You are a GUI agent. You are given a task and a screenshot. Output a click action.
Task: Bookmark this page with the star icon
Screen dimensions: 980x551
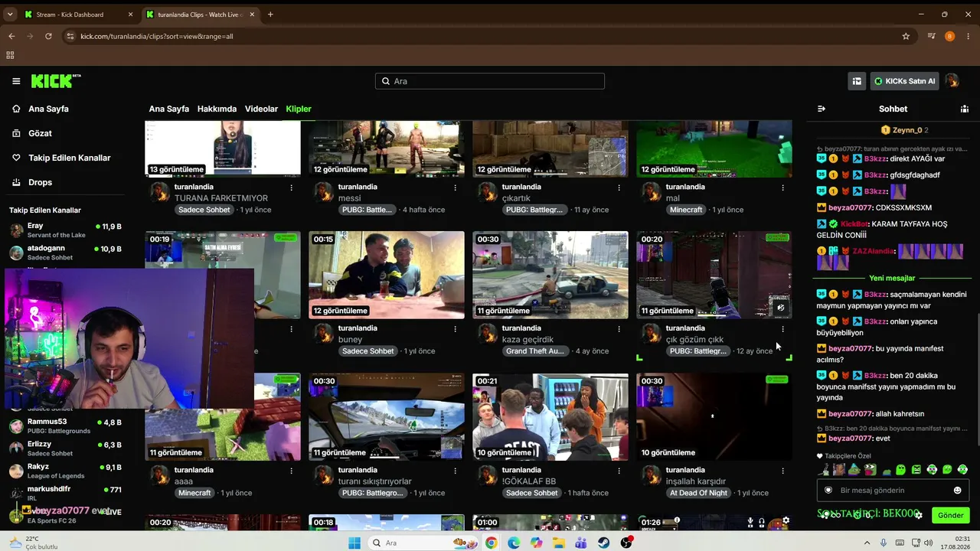[x=906, y=36]
